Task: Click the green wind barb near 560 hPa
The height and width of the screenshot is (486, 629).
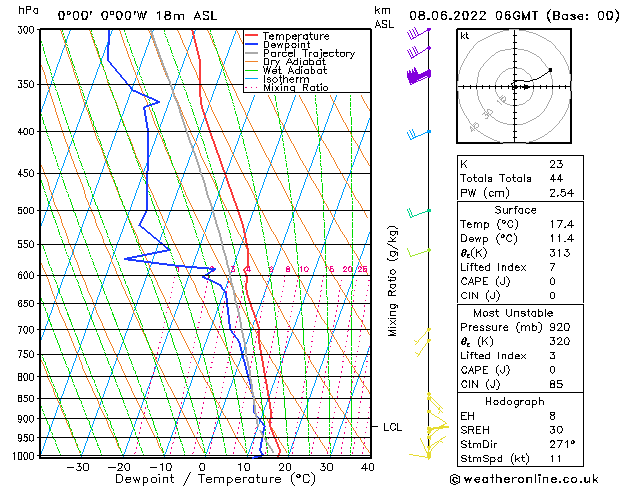Action: [419, 253]
